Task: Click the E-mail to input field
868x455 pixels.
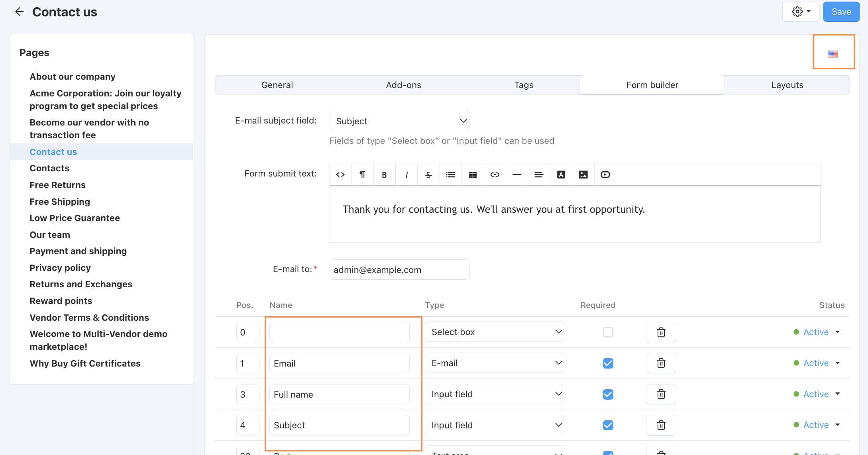Action: 400,270
